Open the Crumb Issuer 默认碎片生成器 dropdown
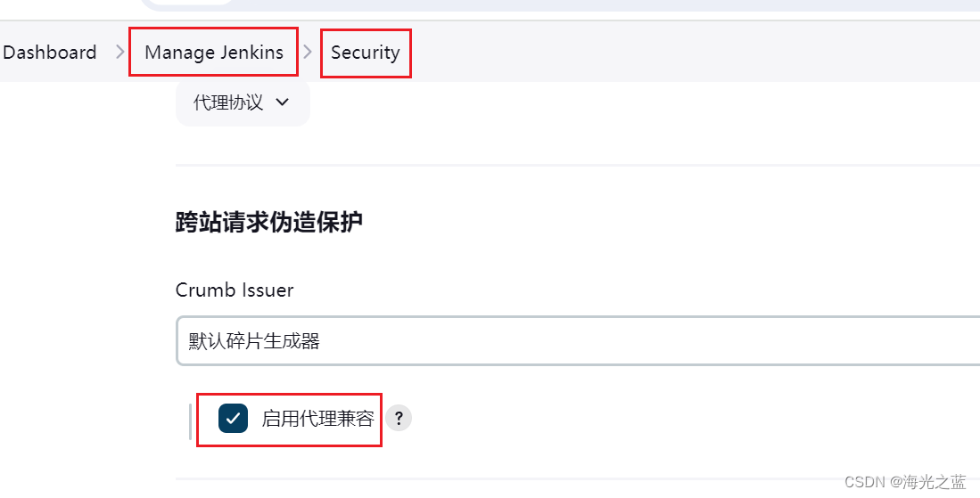The width and height of the screenshot is (980, 498). 578,340
